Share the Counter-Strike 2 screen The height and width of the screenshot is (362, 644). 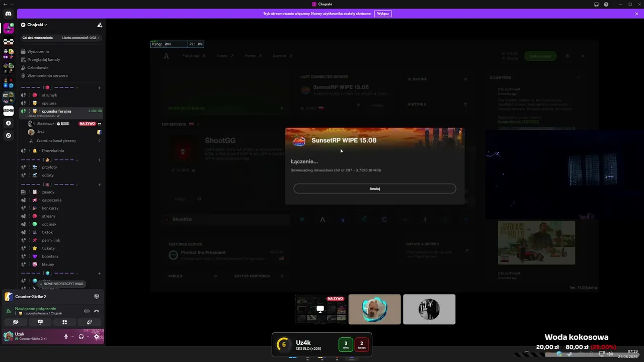(x=97, y=297)
